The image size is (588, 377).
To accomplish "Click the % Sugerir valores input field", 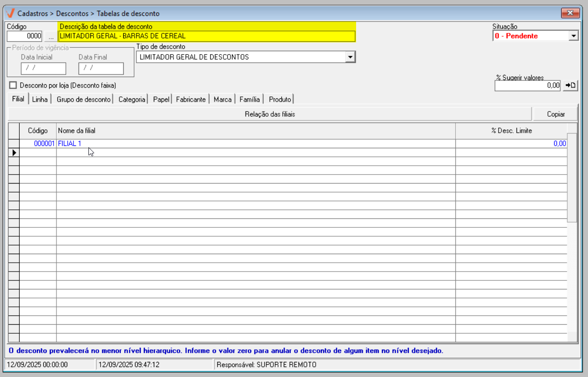I will pos(527,85).
